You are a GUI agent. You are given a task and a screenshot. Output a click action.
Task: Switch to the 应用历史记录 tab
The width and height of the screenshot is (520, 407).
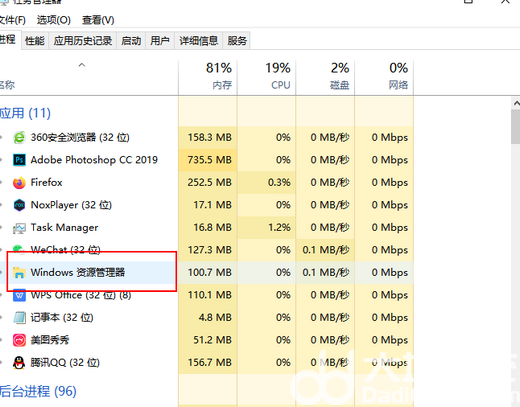[83, 41]
